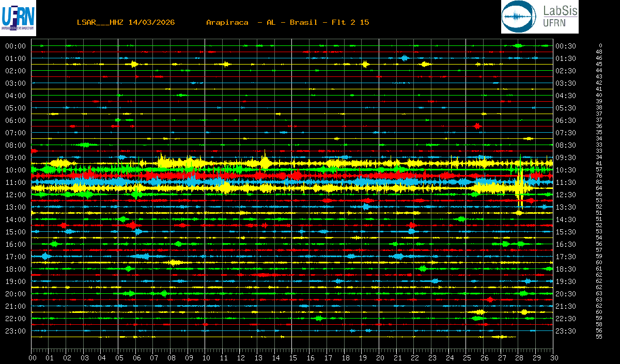Select amplitude value 76 in the right column
The height and width of the screenshot is (364, 620).
click(599, 176)
